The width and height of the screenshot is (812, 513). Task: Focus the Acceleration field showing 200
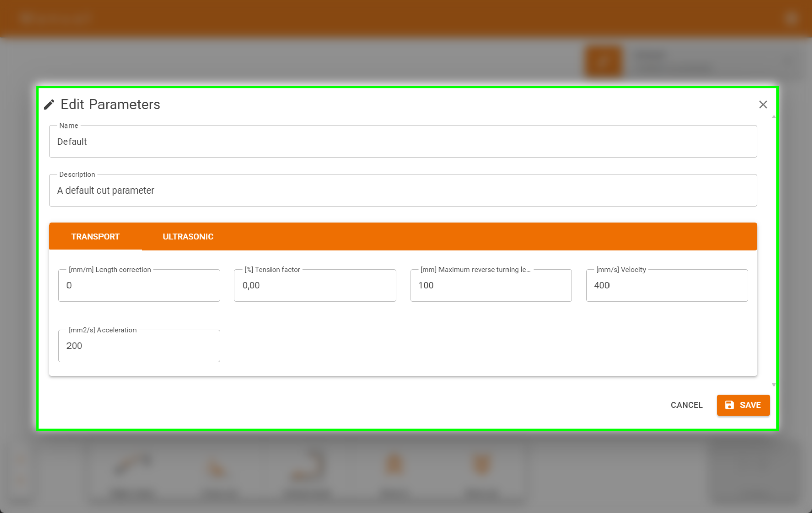(x=139, y=346)
